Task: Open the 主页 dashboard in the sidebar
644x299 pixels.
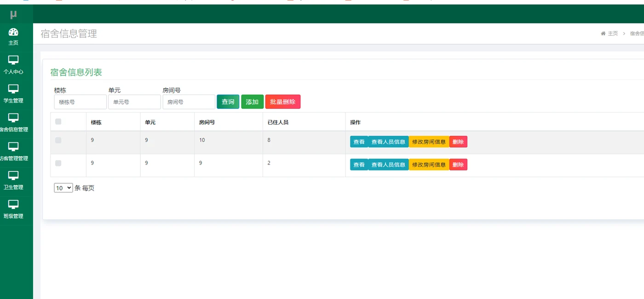Action: pyautogui.click(x=13, y=37)
